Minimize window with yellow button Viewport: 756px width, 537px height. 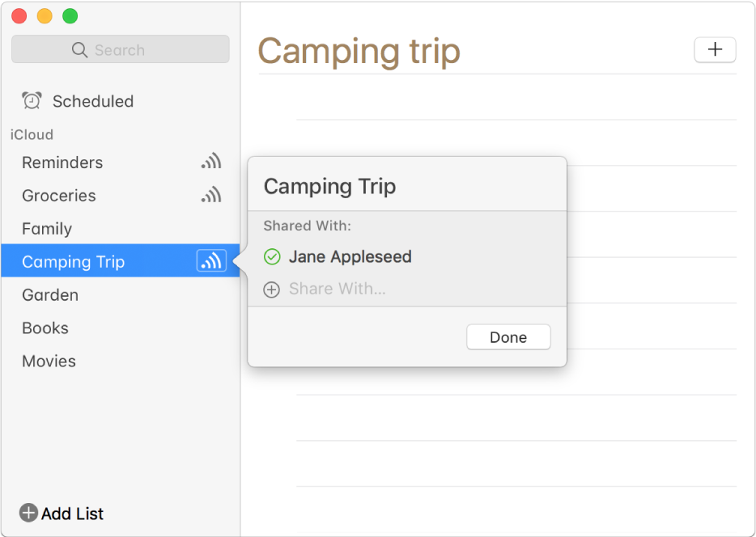45,16
